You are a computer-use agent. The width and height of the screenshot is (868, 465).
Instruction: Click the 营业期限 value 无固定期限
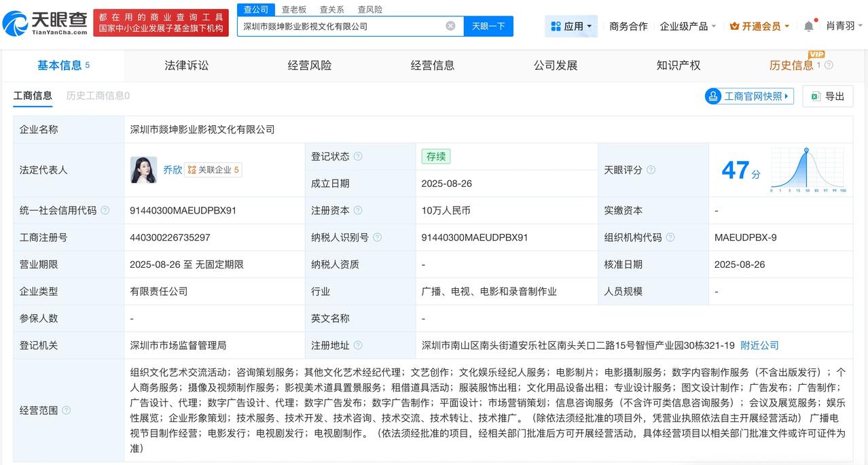click(219, 264)
